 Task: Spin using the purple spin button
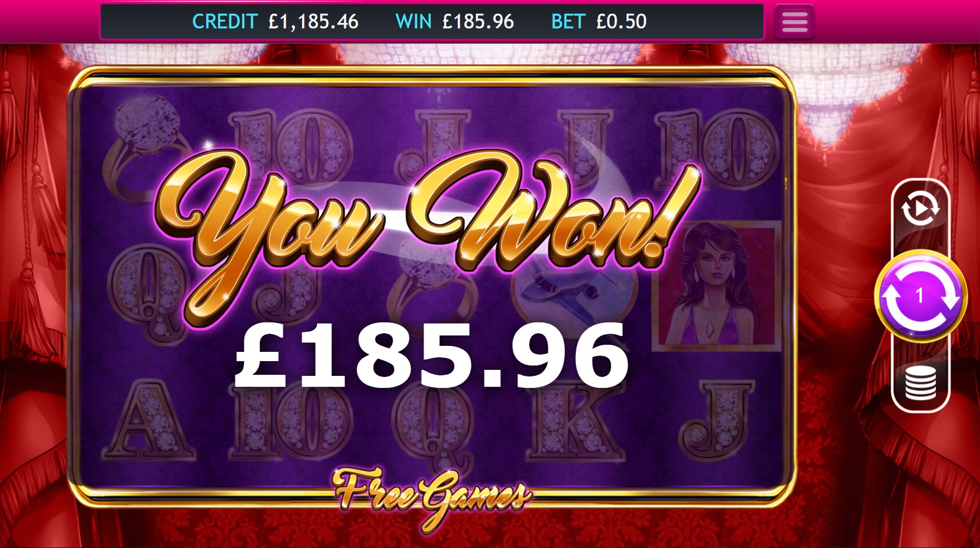click(x=921, y=296)
